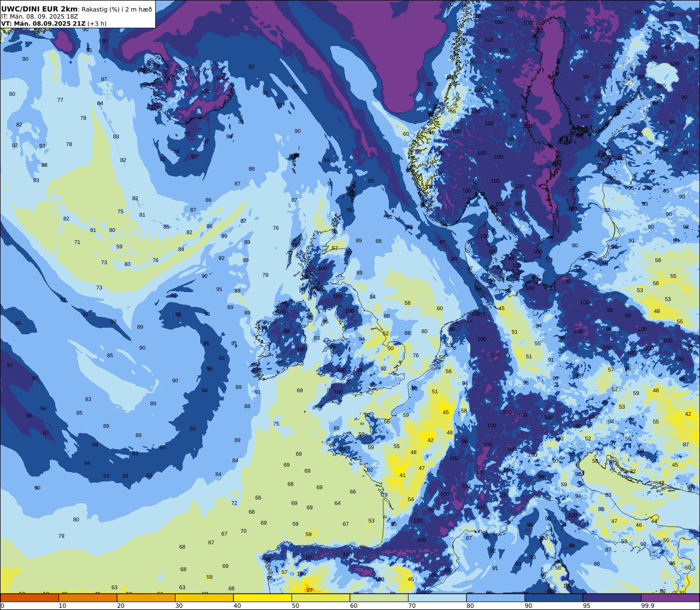This screenshot has height=610, width=700.
Task: Click the '77' humidity value southwest of Iceland
Action: [x=60, y=100]
